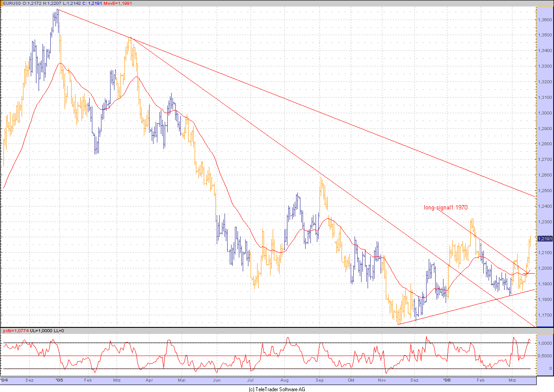
Task: Click the Jun month label on time axis
Action: tap(217, 380)
